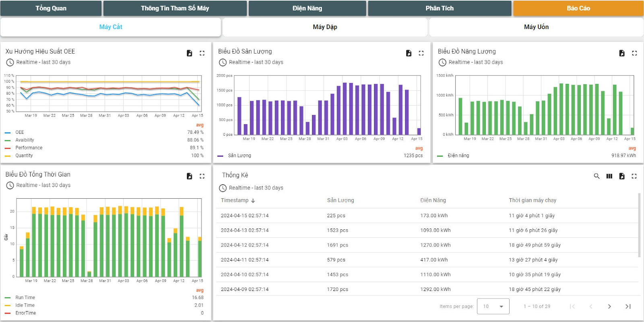Open Biểu Đồ Sản Lượng in fullscreen

click(421, 53)
